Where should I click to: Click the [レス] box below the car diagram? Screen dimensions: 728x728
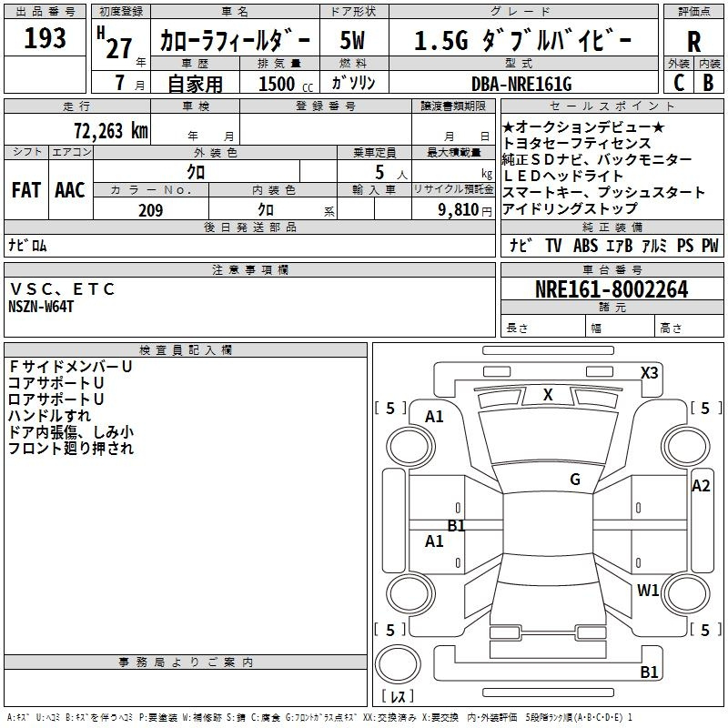pos(397,697)
